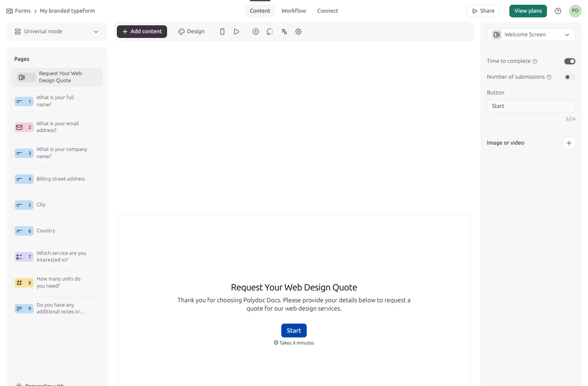The height and width of the screenshot is (386, 588).
Task: Click the Forms icon in breadcrumb
Action: [9, 11]
